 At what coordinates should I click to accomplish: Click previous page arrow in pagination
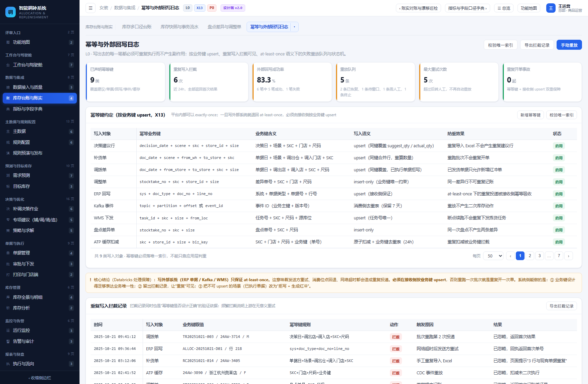510,256
